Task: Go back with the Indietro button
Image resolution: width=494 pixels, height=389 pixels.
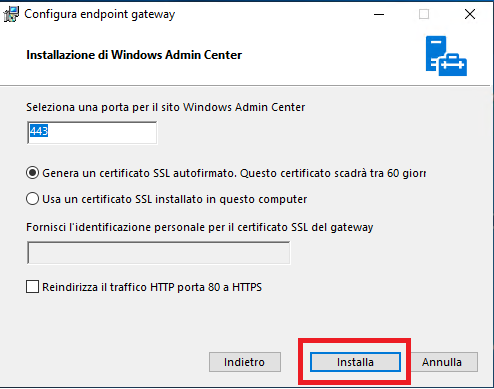Action: (x=245, y=362)
